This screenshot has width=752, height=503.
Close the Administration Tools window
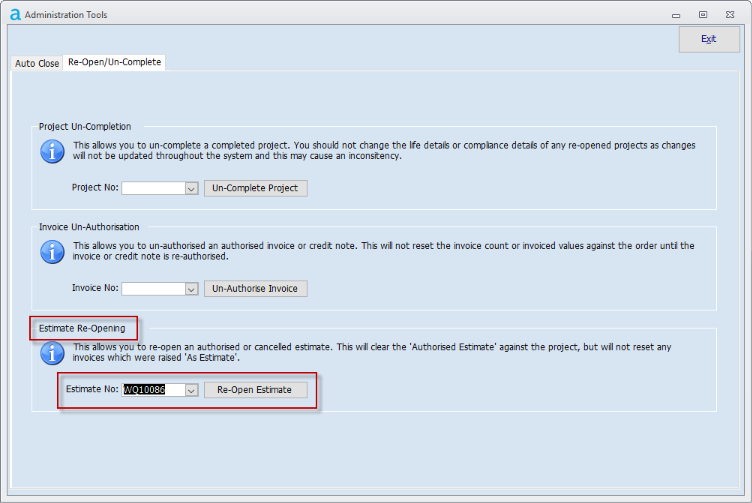[x=732, y=14]
